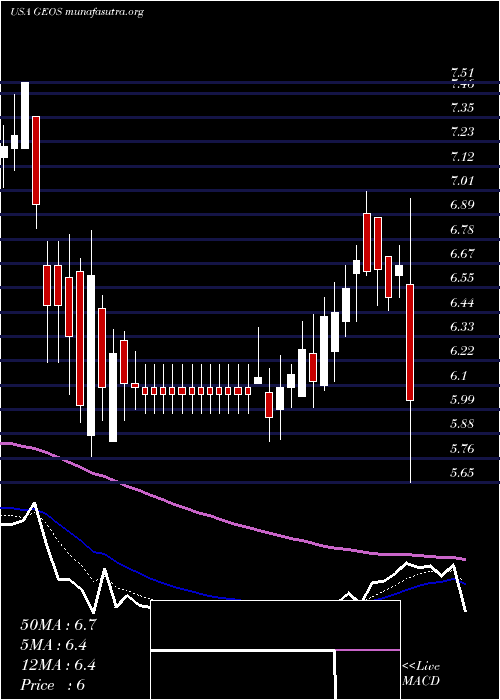This screenshot has width=500, height=700.
Task: Click the tall white candle reaching 7.51
Action: 25,115
